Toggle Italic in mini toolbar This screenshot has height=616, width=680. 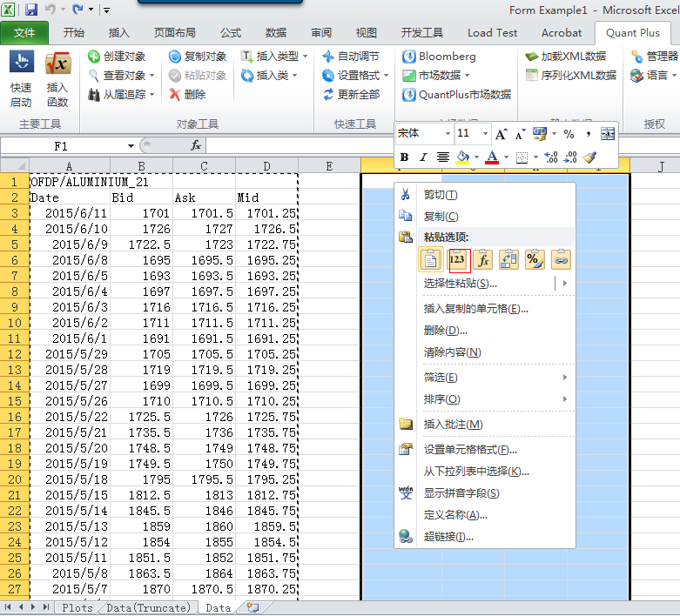click(x=423, y=157)
